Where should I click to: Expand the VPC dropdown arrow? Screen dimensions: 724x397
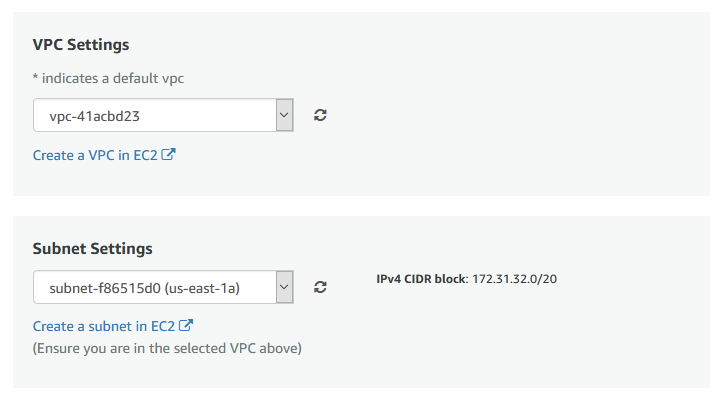tap(284, 115)
